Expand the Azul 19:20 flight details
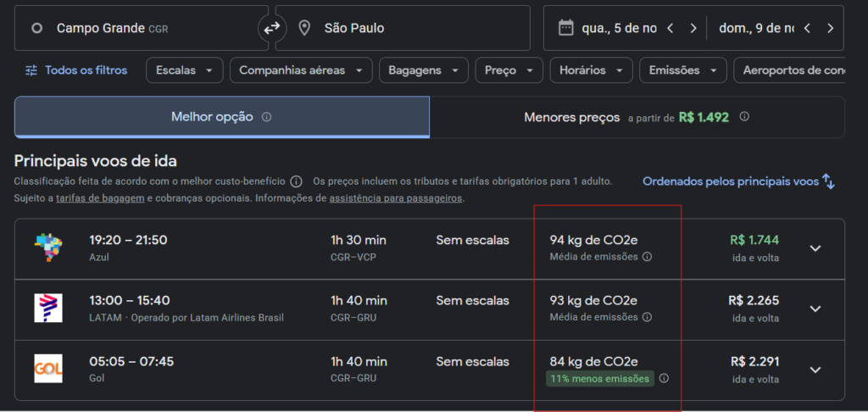This screenshot has height=412, width=868. coord(815,248)
